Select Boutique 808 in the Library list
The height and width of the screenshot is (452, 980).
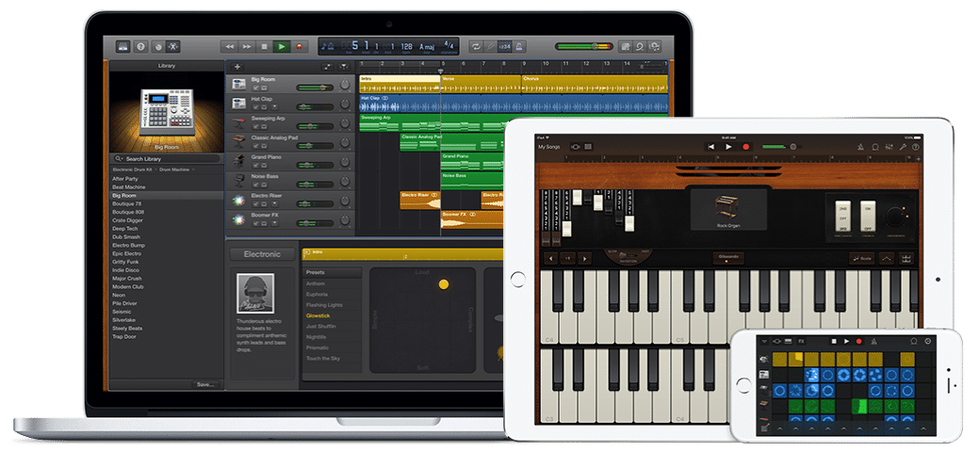127,212
